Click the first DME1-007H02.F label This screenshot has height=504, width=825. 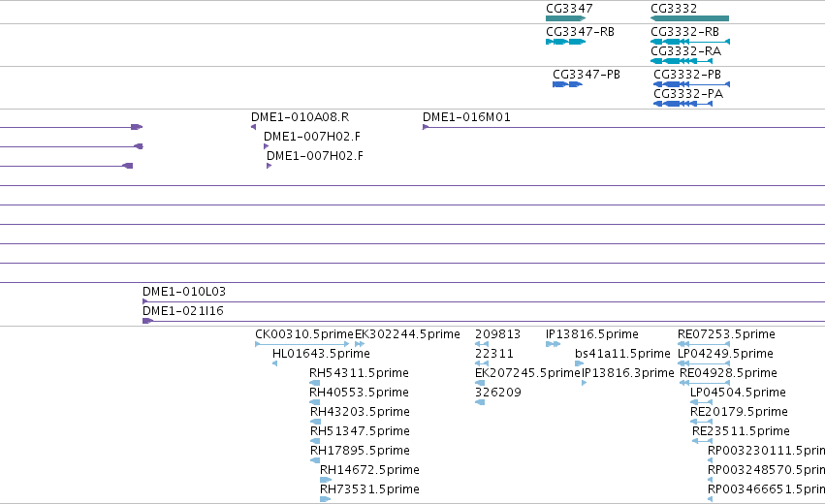tap(312, 137)
